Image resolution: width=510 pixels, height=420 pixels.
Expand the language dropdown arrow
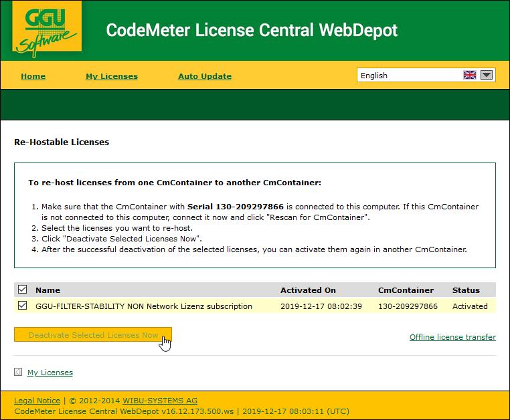[x=487, y=76]
